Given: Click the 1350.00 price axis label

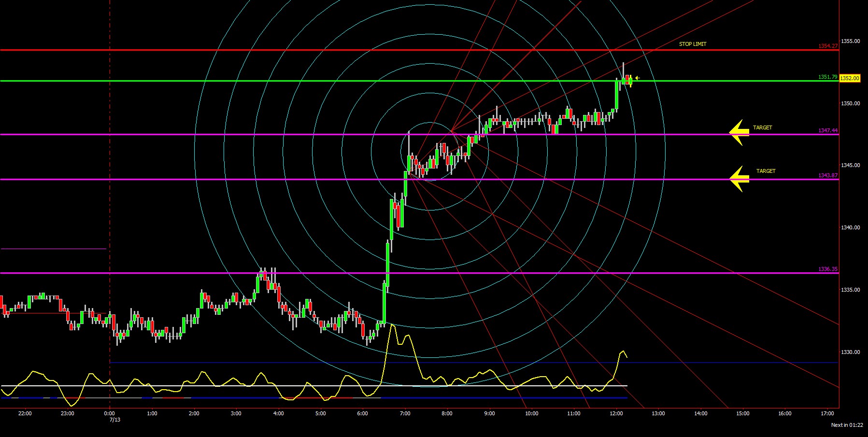Looking at the screenshot, I should pos(850,103).
